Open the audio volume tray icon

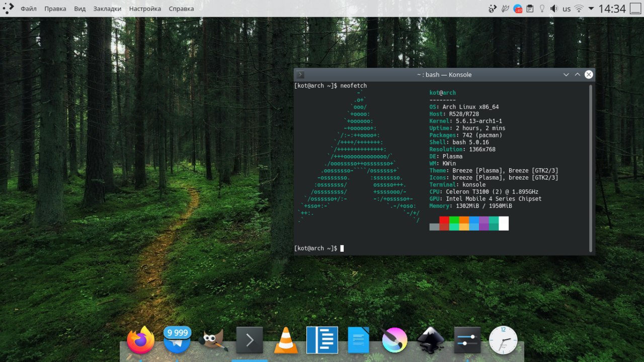[554, 9]
